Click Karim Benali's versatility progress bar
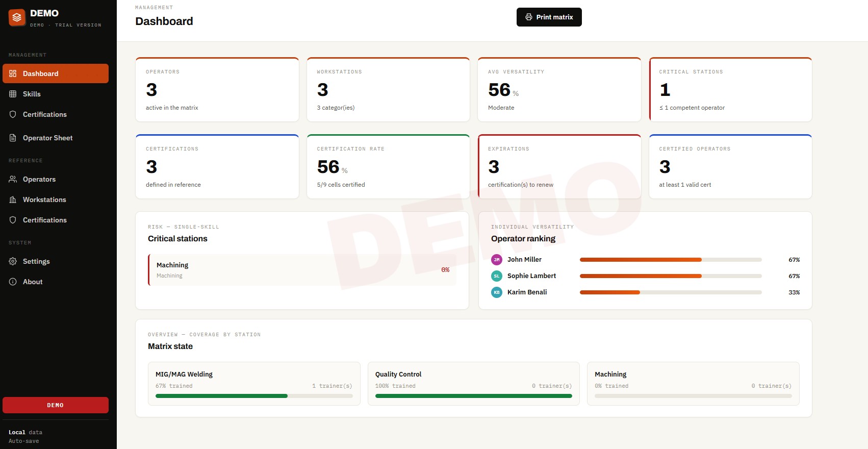Screen dimensions: 868x449 [671, 292]
